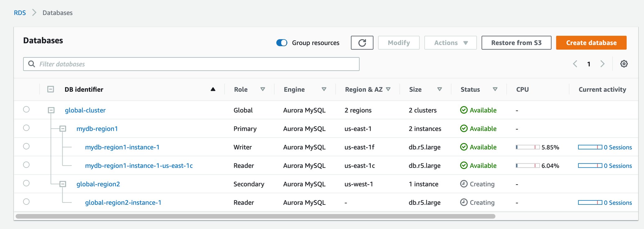Screen dimensions: 644x229
Task: Click the search magnifier icon
Action: coord(31,64)
